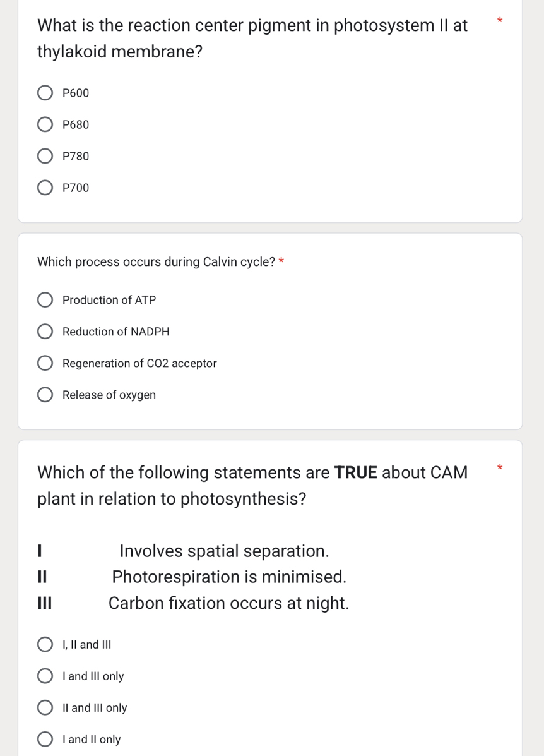The image size is (544, 756).
Task: Choose 'Production of ATP' for the Calvin cycle question
Action: tap(45, 300)
